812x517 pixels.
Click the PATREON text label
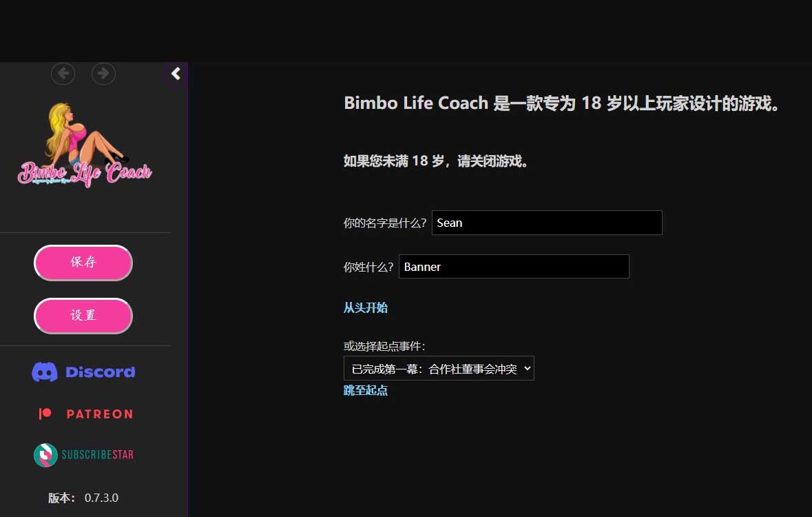(x=99, y=414)
